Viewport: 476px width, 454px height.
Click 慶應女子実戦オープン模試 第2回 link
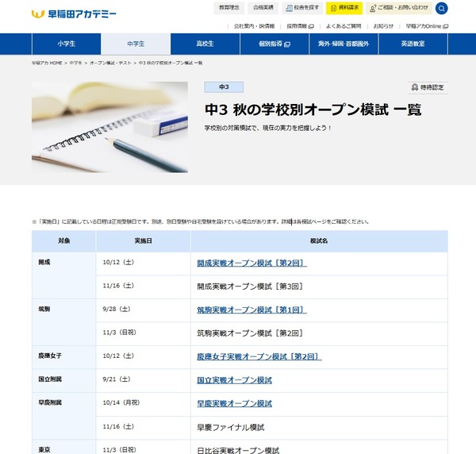259,357
